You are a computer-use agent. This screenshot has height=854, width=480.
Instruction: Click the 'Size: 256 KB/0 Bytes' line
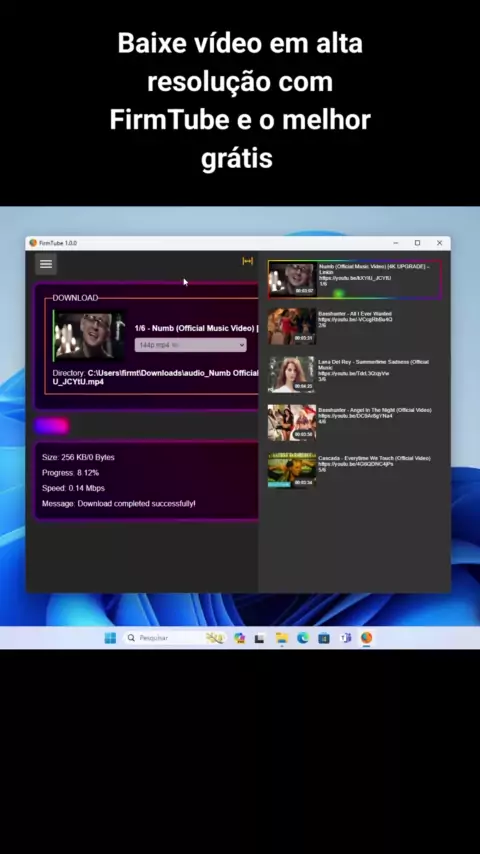pos(78,458)
